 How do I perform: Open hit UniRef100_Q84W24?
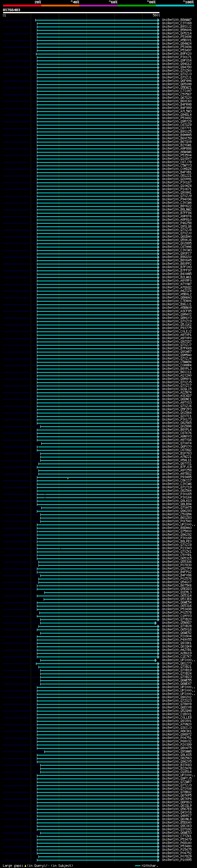(177, 43)
